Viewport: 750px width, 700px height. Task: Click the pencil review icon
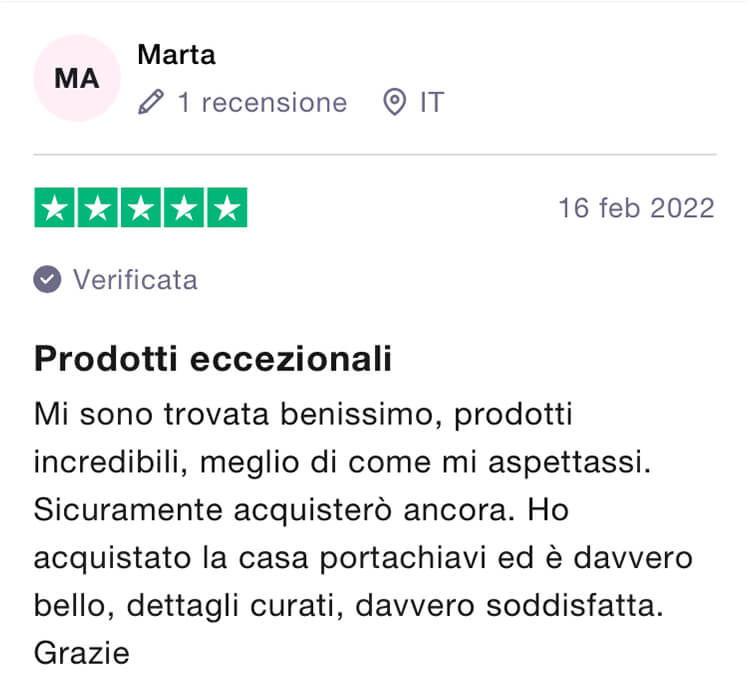pyautogui.click(x=151, y=102)
